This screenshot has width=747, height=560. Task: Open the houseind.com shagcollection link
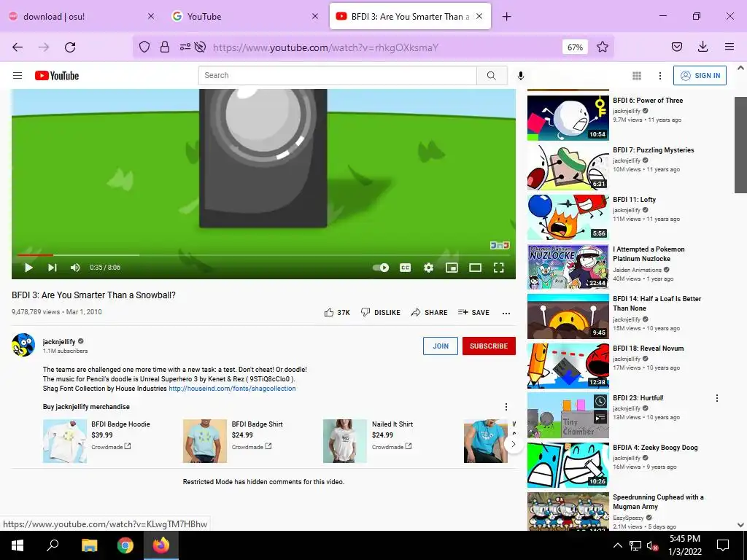(232, 389)
